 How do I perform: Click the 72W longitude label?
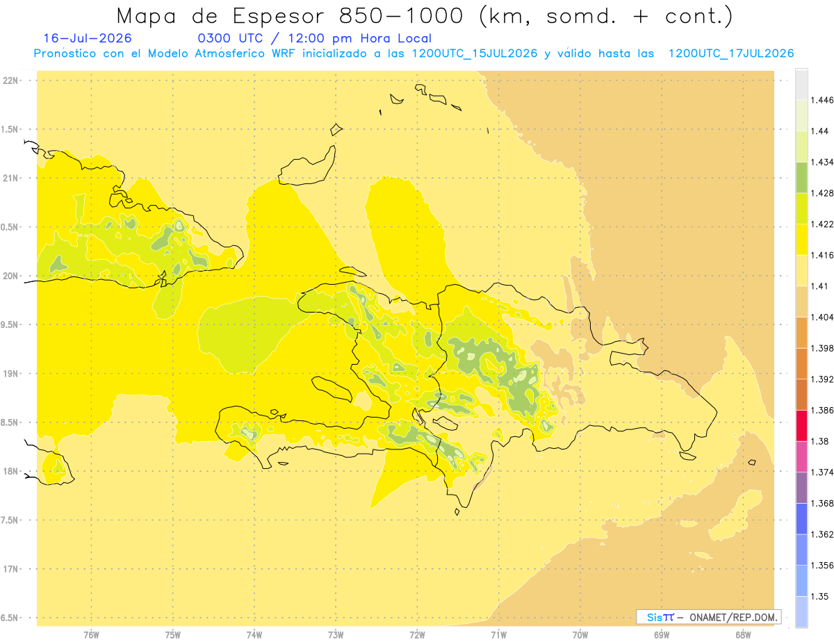pos(417,635)
